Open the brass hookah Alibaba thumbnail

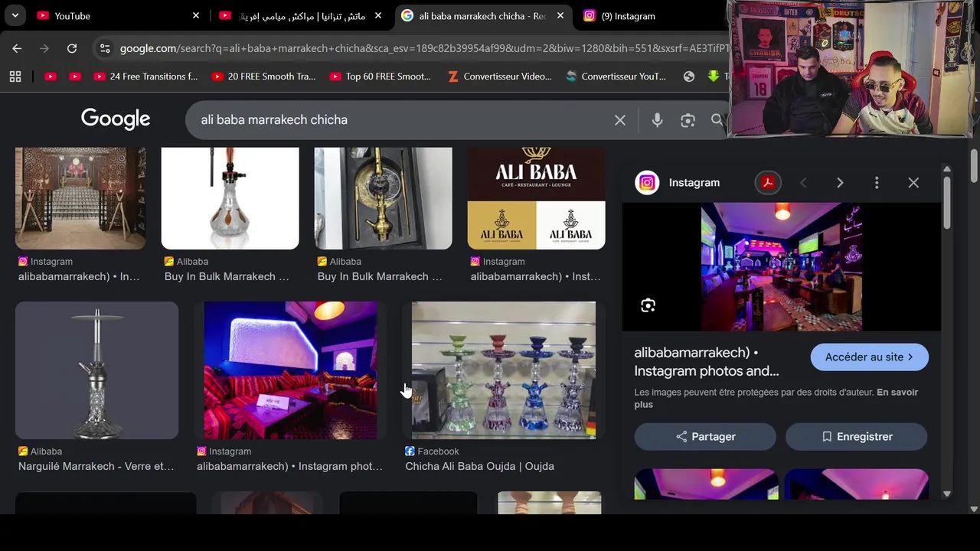tap(383, 198)
